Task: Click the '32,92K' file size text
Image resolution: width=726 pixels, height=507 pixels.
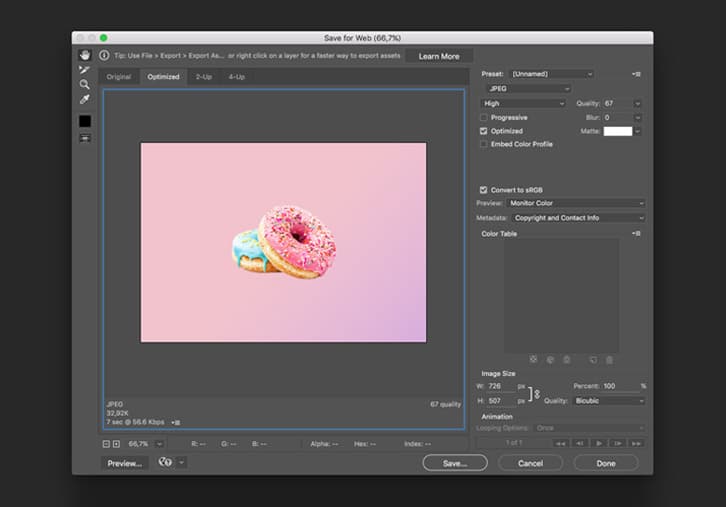Action: click(118, 413)
